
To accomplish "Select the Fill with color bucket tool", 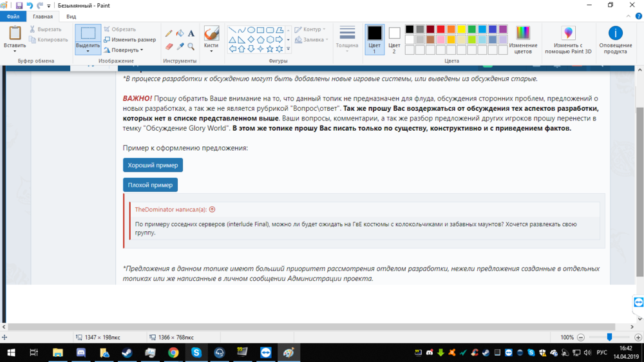I will (180, 33).
